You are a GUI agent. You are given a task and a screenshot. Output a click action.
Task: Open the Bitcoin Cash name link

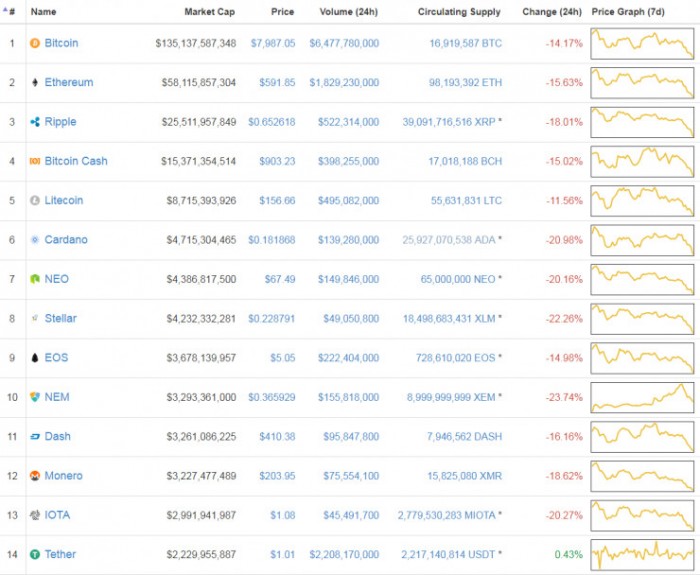pyautogui.click(x=76, y=161)
